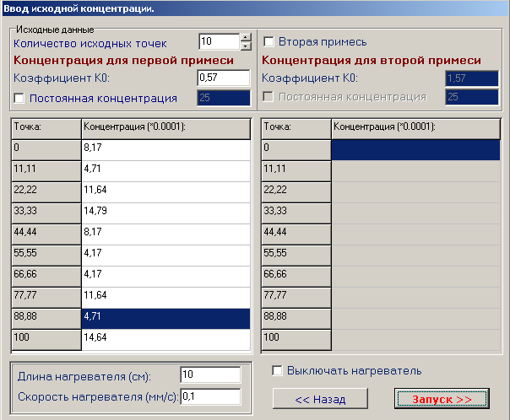Toggle second impurity 'Постоянная концентрация' checkbox
This screenshot has height=420, width=510.
[268, 96]
